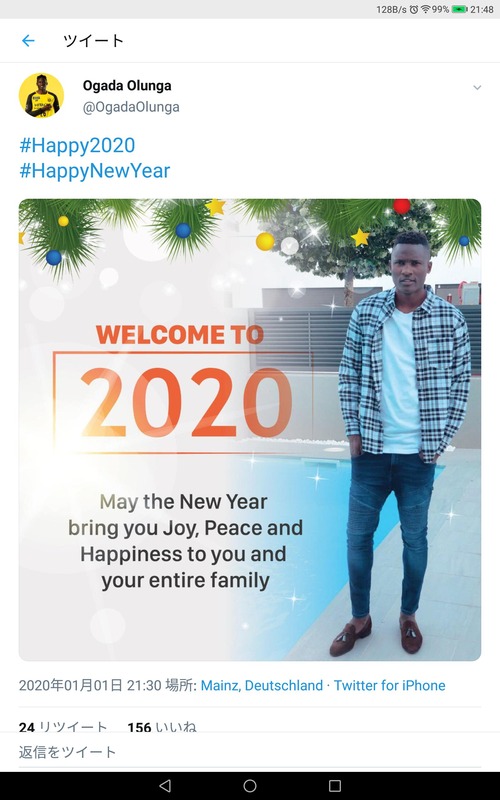This screenshot has width=500, height=800.
Task: Tap the Android home circle button
Action: [x=250, y=786]
